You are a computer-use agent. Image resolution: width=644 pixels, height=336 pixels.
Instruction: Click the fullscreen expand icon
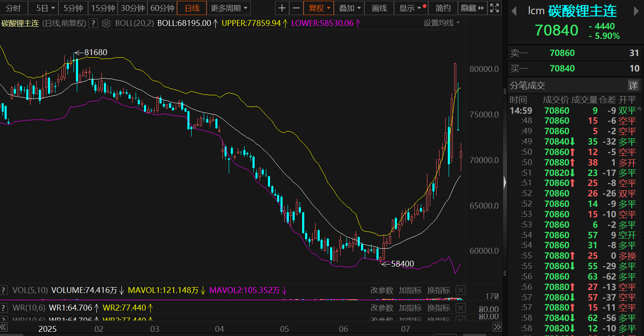click(x=494, y=8)
